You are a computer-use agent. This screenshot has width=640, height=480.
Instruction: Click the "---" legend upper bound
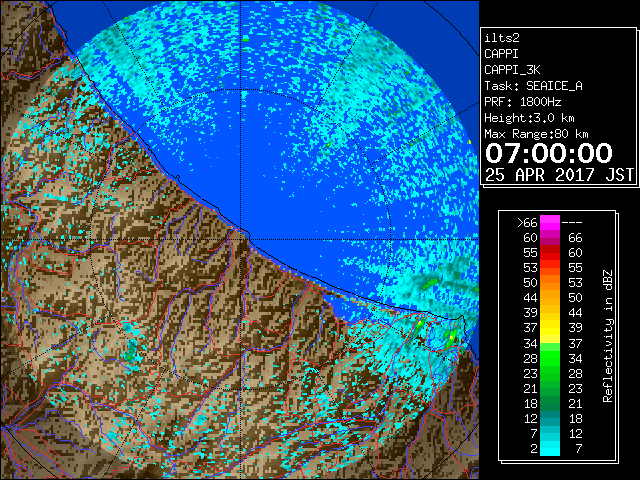point(572,223)
